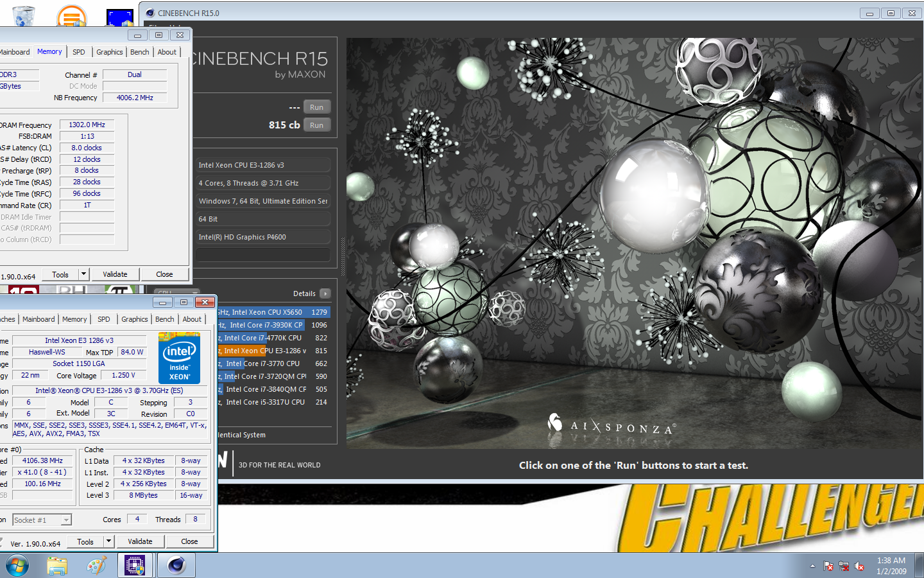The height and width of the screenshot is (578, 924).
Task: Select ranking row Intel Core i7-3720QM 590
Action: (273, 376)
